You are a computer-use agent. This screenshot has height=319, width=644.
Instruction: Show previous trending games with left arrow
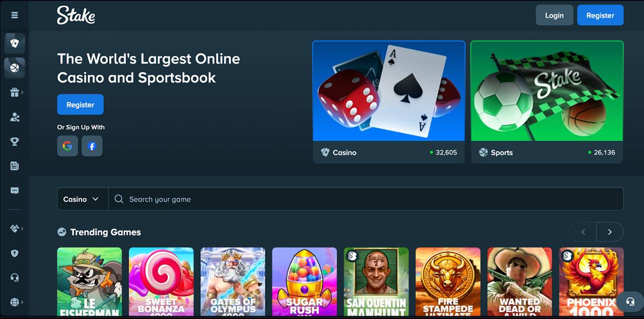click(x=583, y=232)
